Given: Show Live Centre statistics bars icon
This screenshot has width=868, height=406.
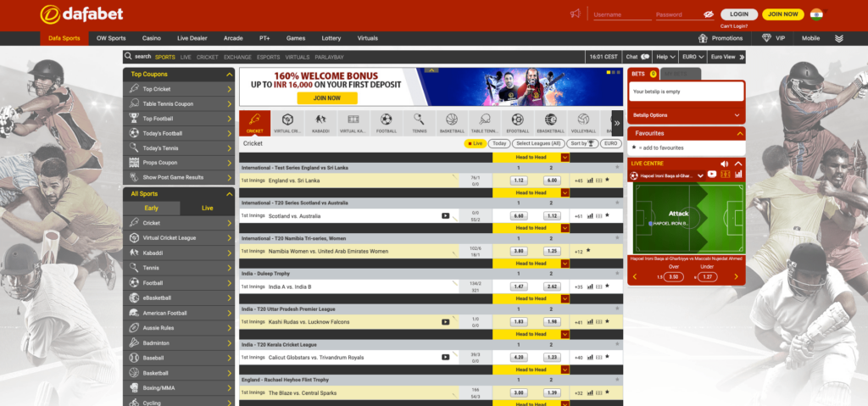Looking at the screenshot, I should coord(738,175).
